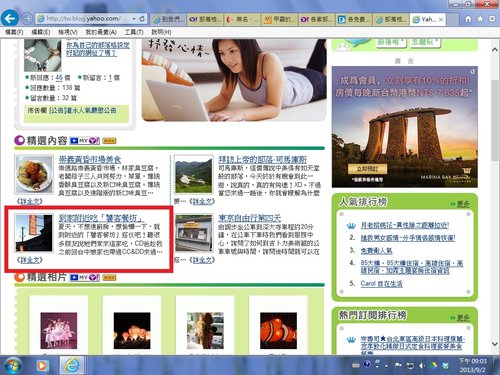Open the IE tools gear icon
Screen dimensions: 500x375
tap(492, 19)
